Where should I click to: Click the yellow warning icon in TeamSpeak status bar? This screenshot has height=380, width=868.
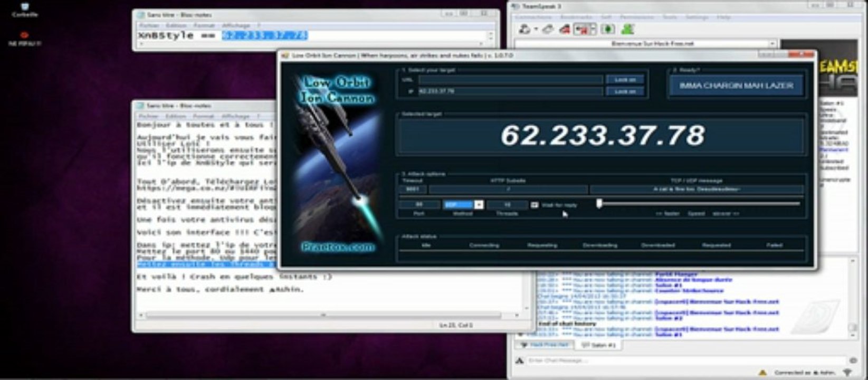coord(763,373)
